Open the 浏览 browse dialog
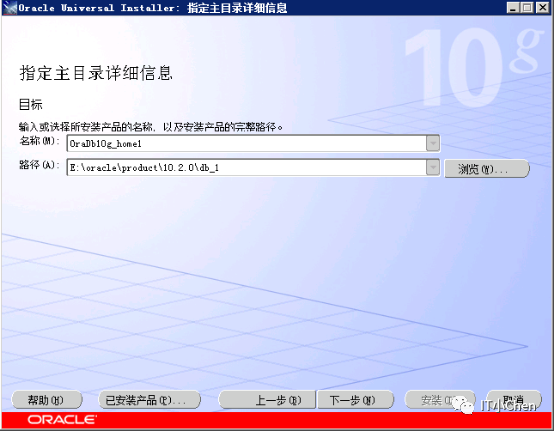Screen dimensions: 554x431 click(487, 169)
